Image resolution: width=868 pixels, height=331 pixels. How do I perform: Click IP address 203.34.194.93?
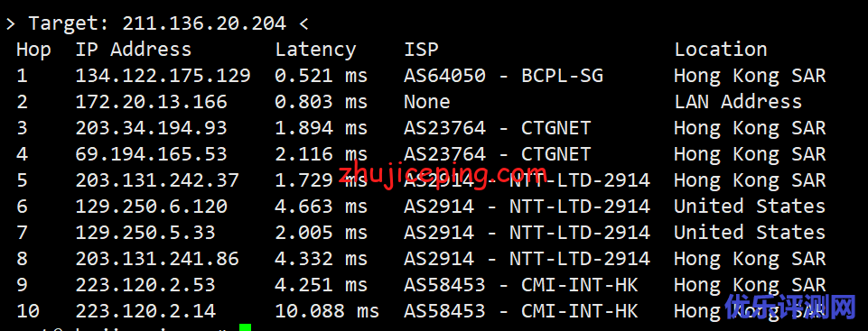click(x=152, y=128)
